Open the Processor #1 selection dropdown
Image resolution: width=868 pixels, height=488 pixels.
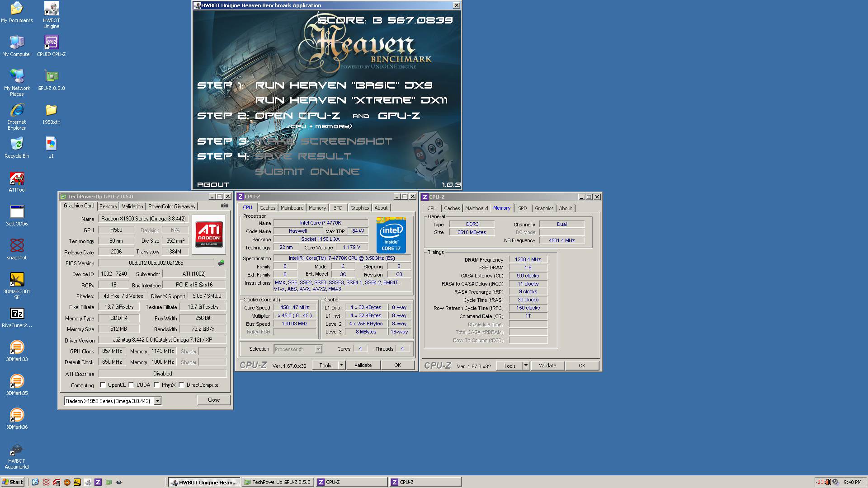318,349
